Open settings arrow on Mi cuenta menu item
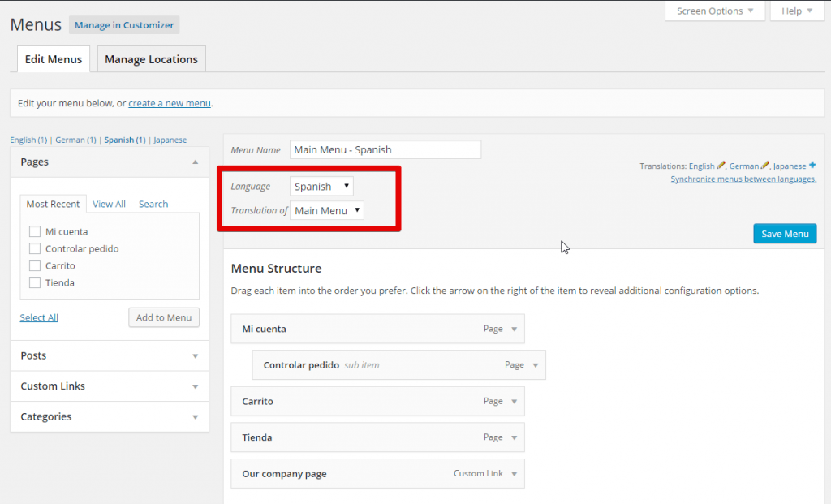This screenshot has height=504, width=831. point(512,329)
